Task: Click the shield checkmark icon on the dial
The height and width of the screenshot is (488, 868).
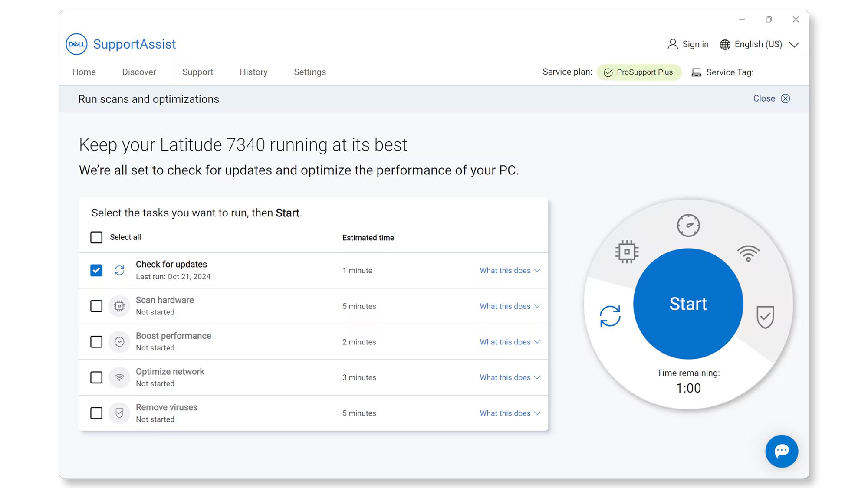Action: pyautogui.click(x=765, y=317)
